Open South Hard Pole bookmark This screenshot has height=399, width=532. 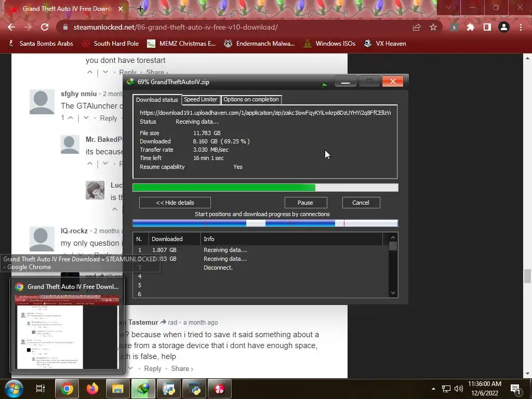point(111,44)
